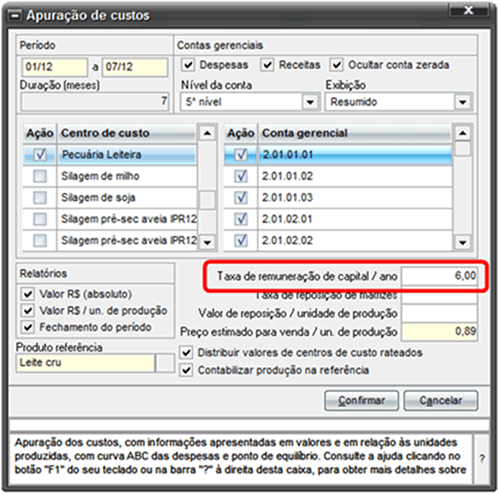Viewport: 500px width, 494px height.
Task: Click the Conta gerencial scrollbar thumb
Action: pos(462,149)
